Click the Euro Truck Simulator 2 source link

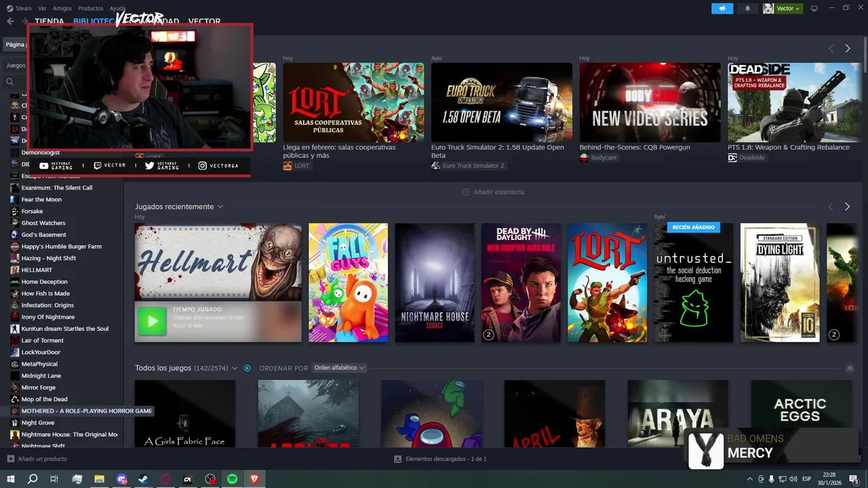[468, 165]
